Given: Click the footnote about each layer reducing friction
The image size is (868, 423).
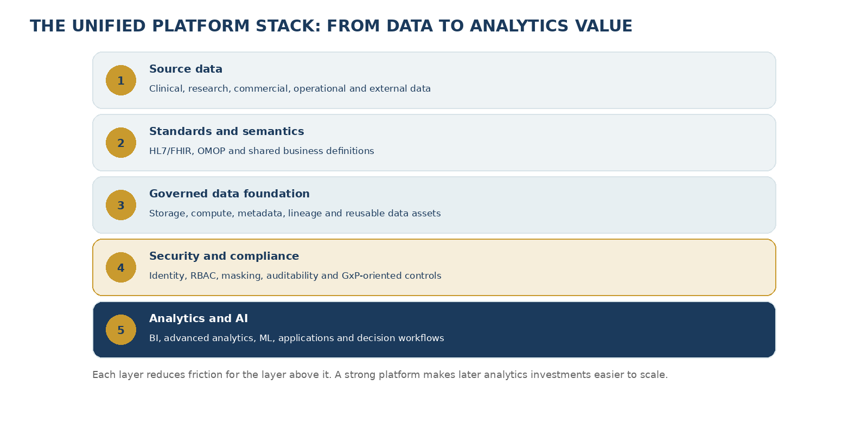Looking at the screenshot, I should pos(380,375).
